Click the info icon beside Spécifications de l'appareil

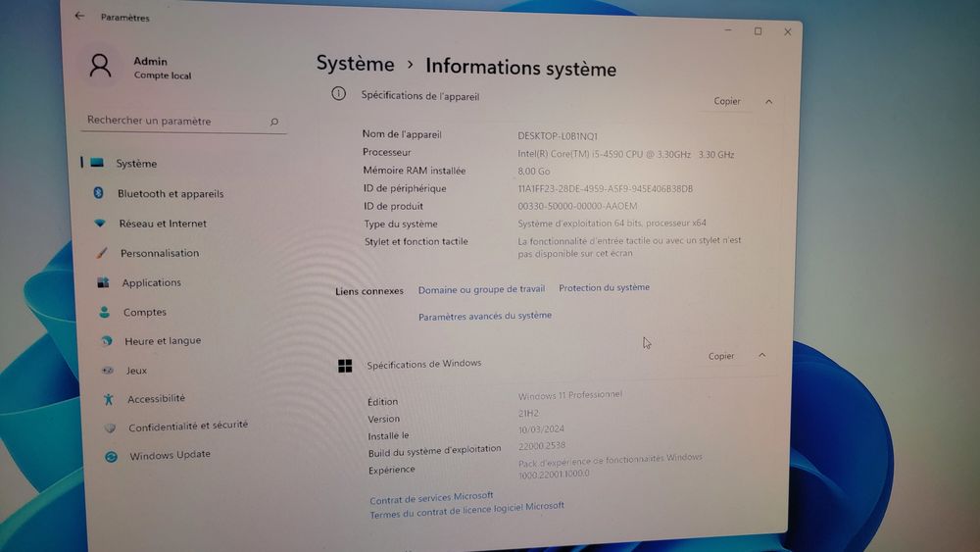tap(338, 94)
